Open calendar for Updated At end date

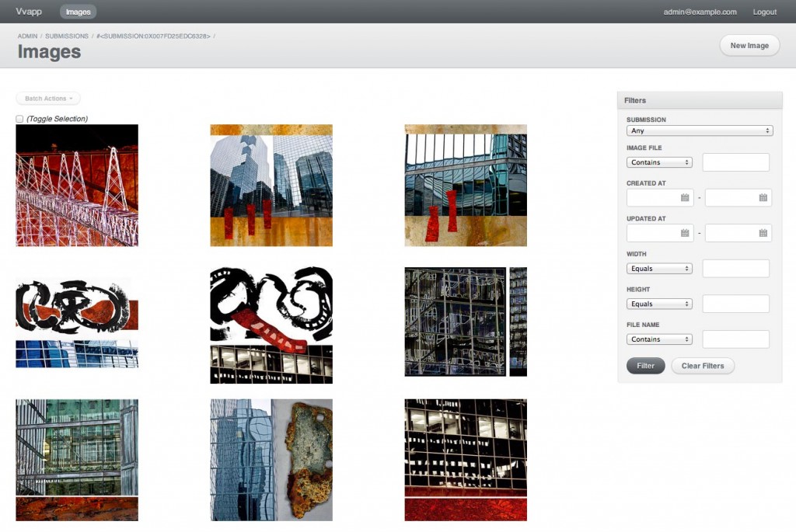[763, 233]
